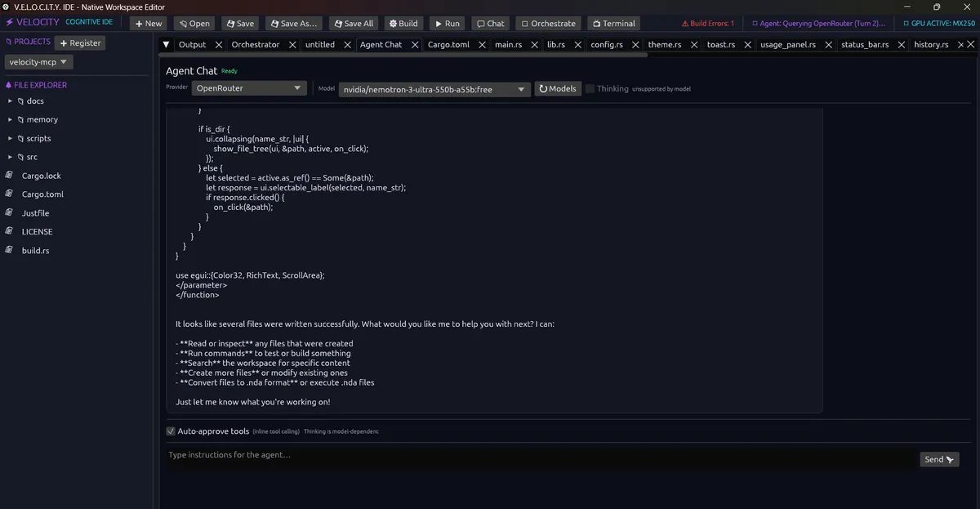The width and height of the screenshot is (980, 509).
Task: Enable the Thinking checkbox
Action: coord(590,88)
